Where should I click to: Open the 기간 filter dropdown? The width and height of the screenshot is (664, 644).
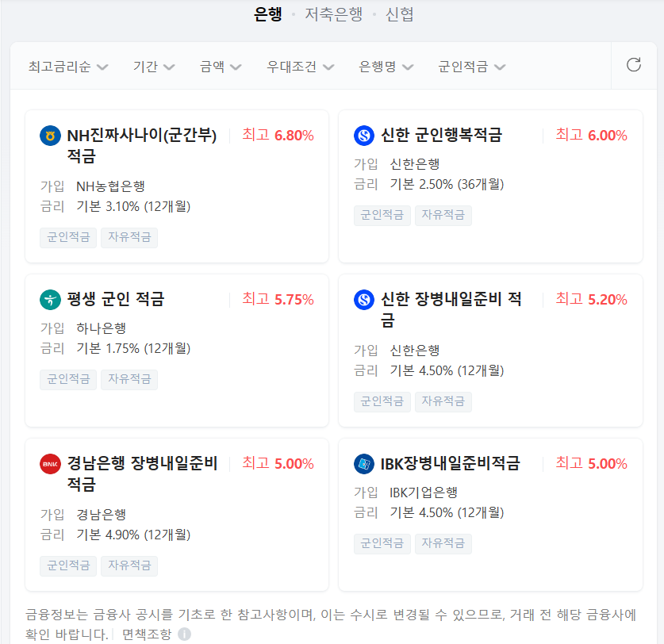(154, 67)
